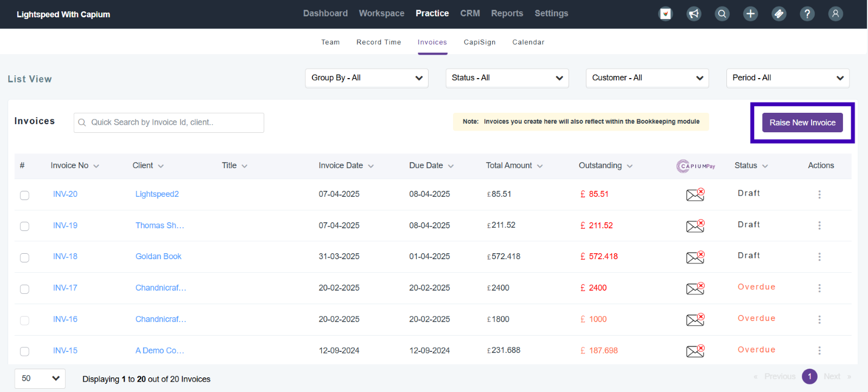
Task: Tick the checkbox for INV-19
Action: point(24,226)
